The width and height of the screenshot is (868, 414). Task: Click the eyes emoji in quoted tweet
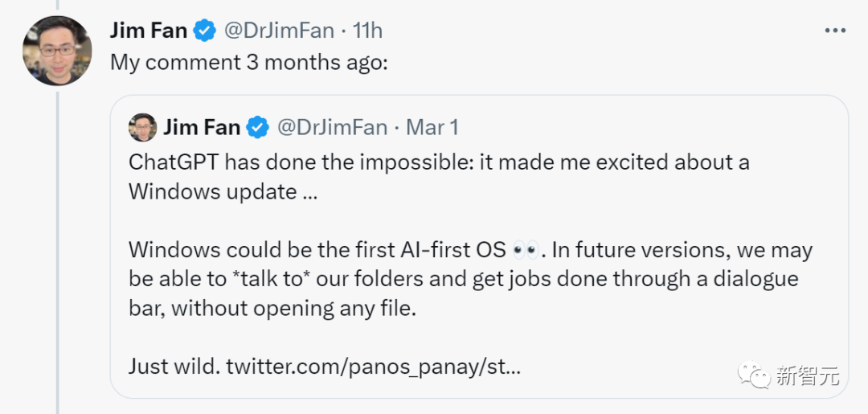point(526,249)
